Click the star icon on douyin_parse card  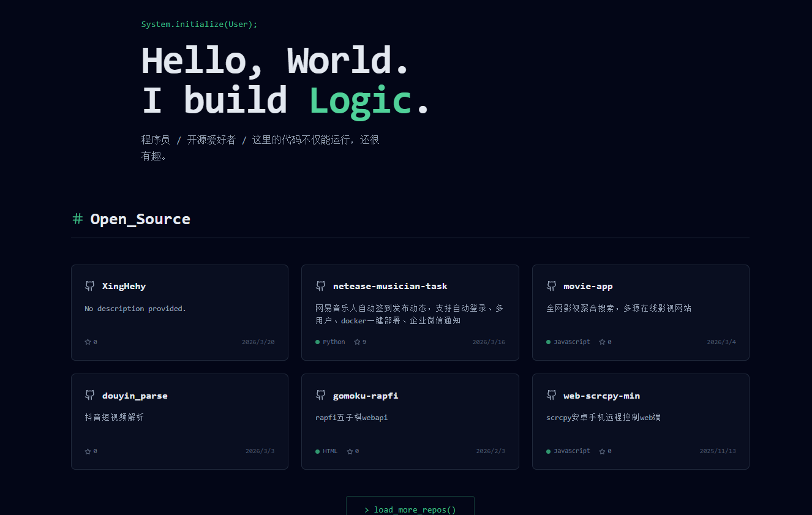88,451
